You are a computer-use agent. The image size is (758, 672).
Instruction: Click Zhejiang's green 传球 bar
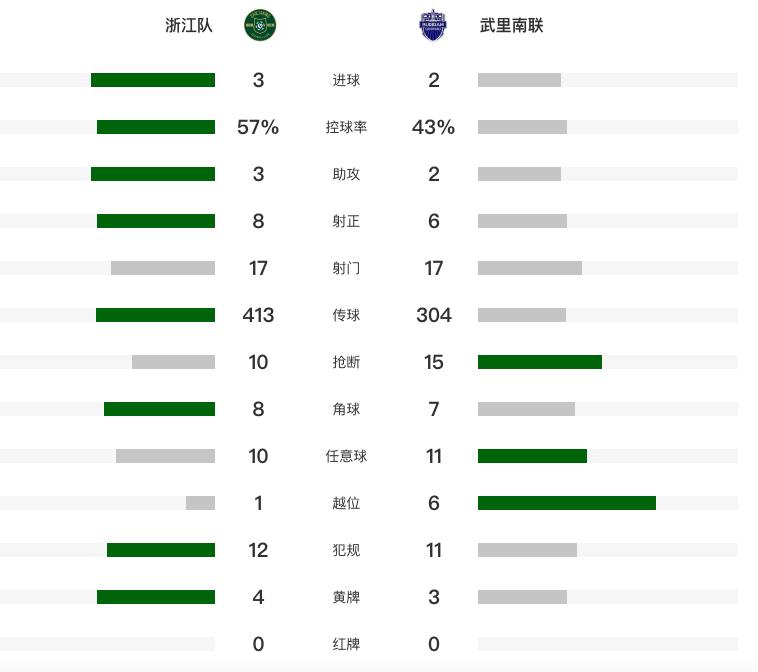155,315
